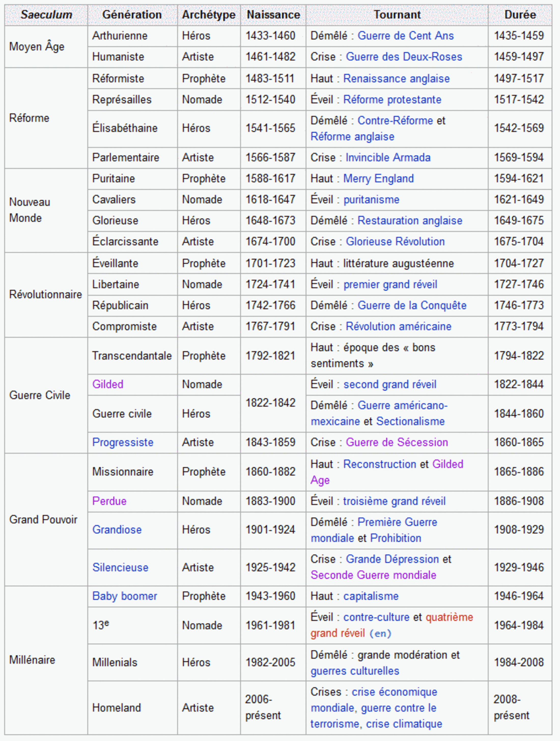
Task: Open the guerres culturelles link
Action: [x=355, y=671]
